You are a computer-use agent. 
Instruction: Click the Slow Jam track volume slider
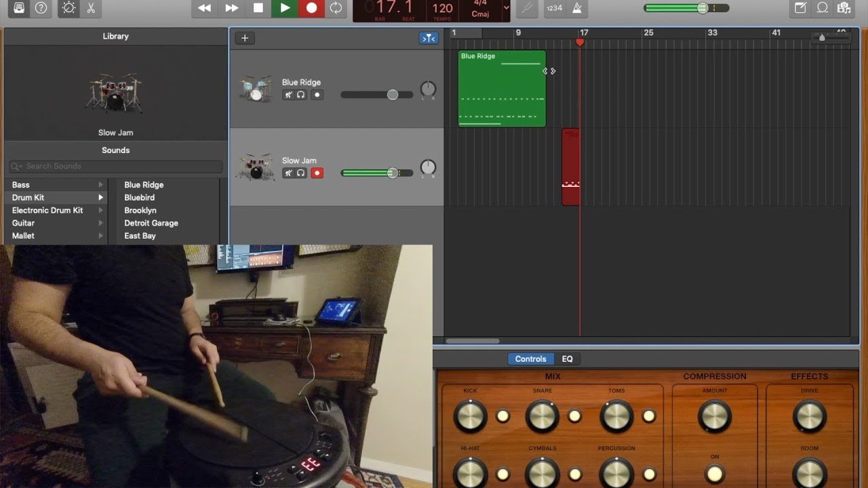pyautogui.click(x=377, y=173)
